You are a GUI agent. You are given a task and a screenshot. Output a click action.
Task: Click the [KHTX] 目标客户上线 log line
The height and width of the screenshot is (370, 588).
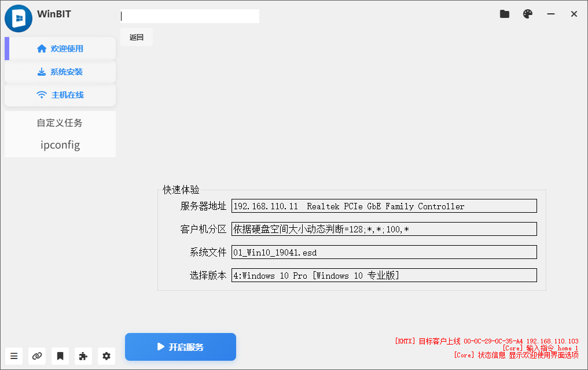[x=486, y=341]
